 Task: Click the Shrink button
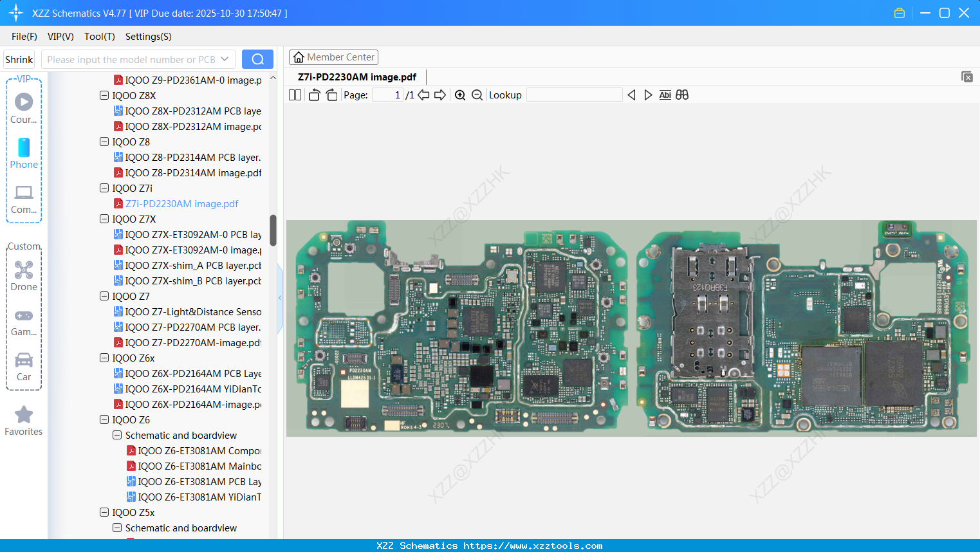(x=19, y=59)
